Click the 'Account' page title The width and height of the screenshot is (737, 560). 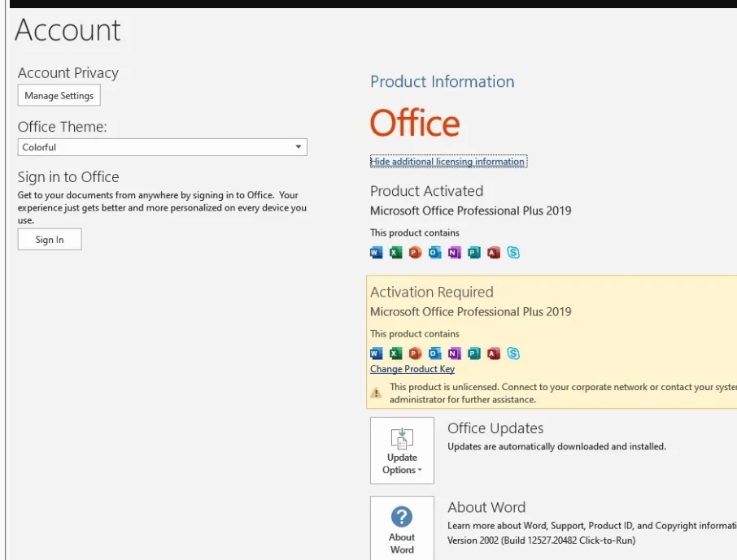point(68,29)
